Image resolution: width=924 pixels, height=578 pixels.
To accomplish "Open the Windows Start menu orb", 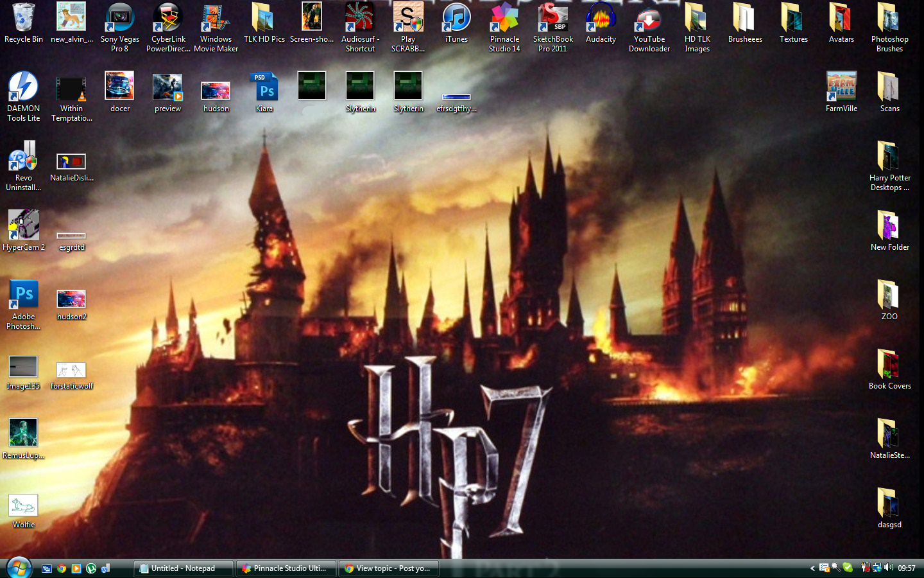I will pyautogui.click(x=19, y=568).
